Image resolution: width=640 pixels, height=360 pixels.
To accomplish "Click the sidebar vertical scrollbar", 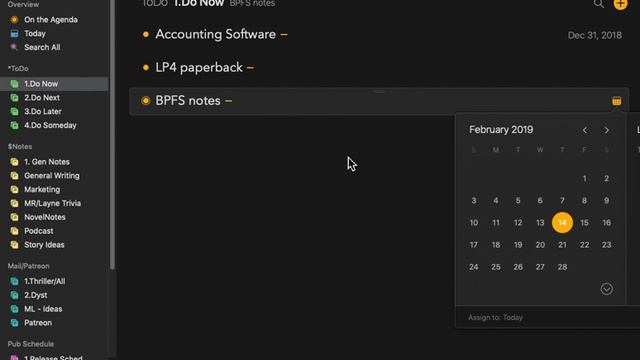I will coord(112,135).
